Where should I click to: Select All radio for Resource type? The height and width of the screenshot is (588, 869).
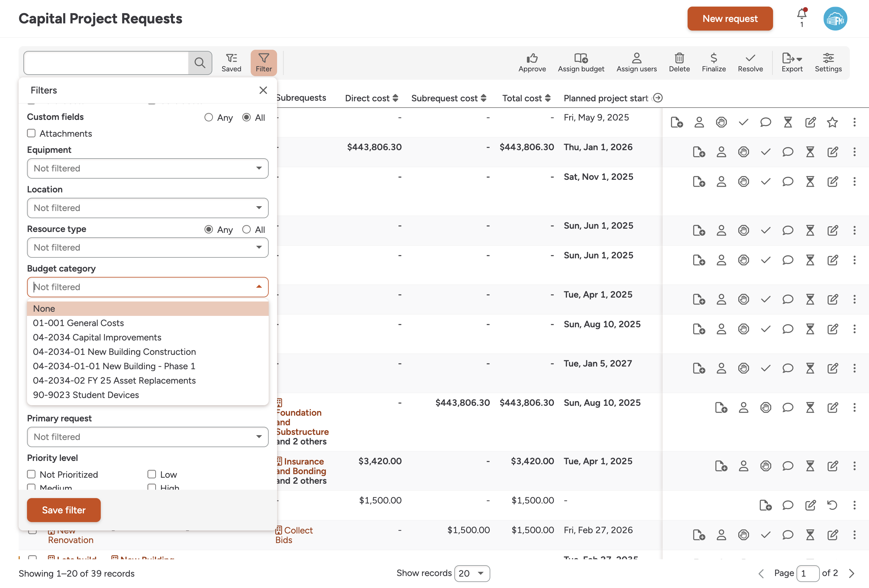(x=246, y=229)
